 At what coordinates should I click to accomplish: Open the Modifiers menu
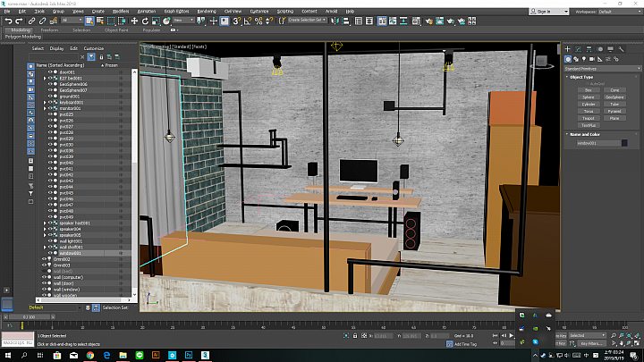(121, 12)
